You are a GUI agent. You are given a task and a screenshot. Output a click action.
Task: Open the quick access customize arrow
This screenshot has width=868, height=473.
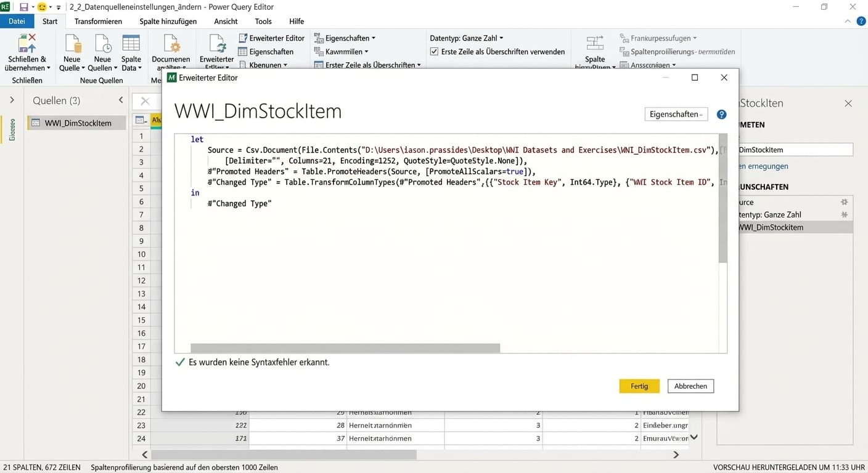point(59,7)
